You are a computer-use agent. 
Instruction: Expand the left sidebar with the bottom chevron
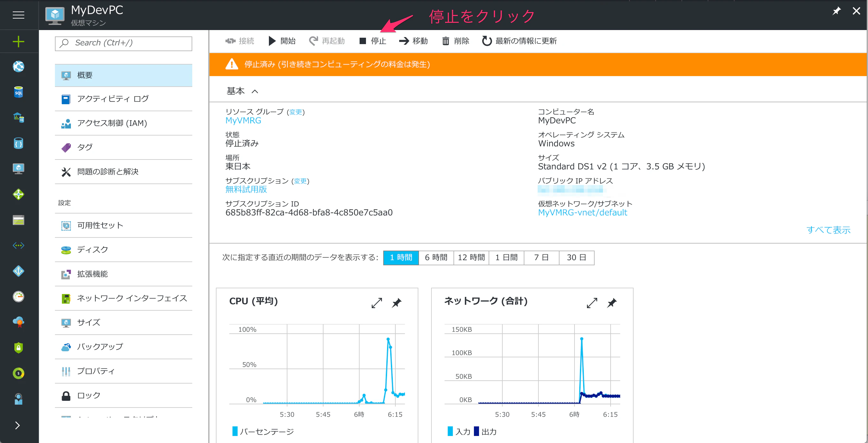pos(18,425)
